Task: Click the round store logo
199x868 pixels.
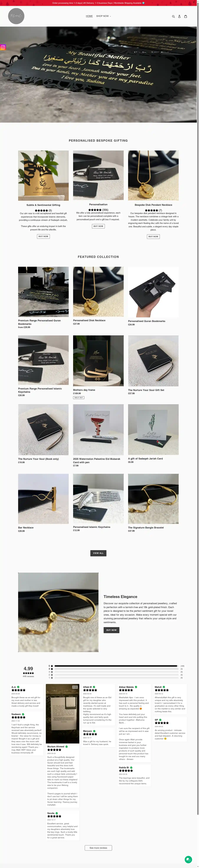Action: [16, 16]
